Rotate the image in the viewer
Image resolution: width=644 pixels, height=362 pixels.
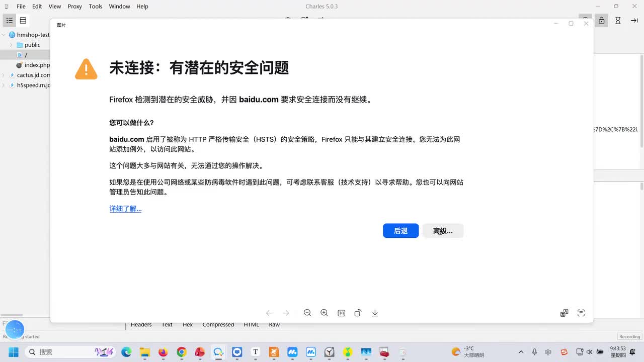[x=358, y=313]
